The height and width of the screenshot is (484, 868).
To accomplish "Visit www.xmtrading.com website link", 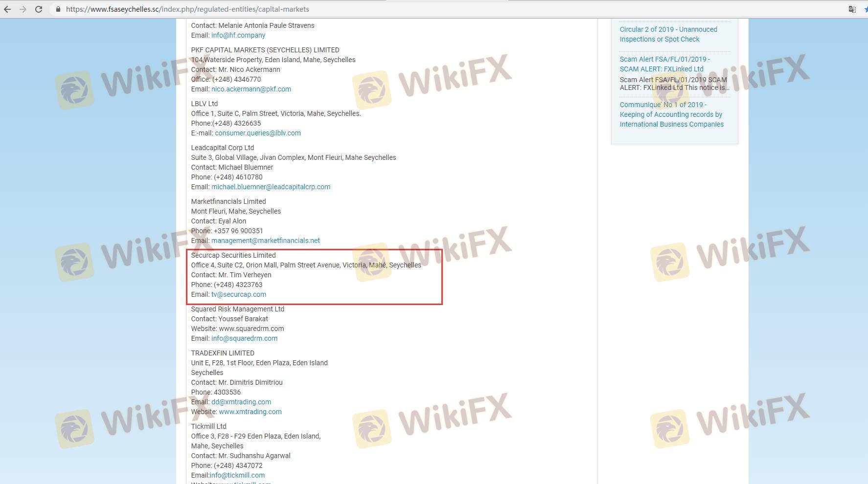I will coord(250,412).
